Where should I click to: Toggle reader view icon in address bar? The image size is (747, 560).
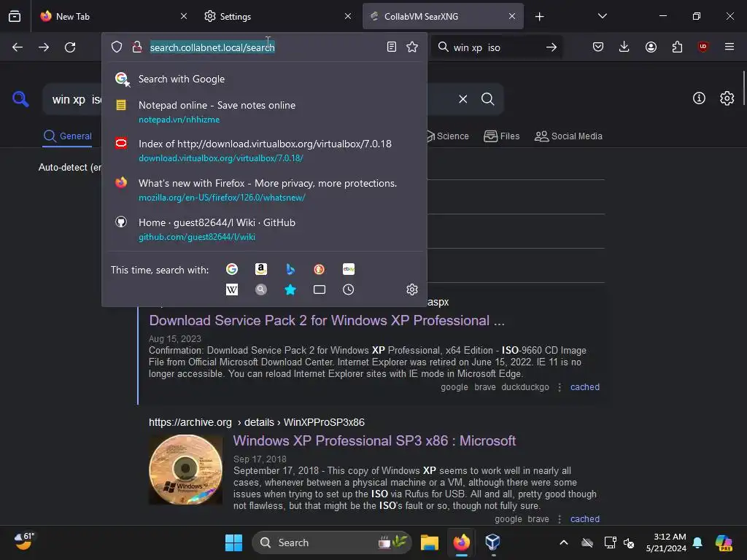392,47
